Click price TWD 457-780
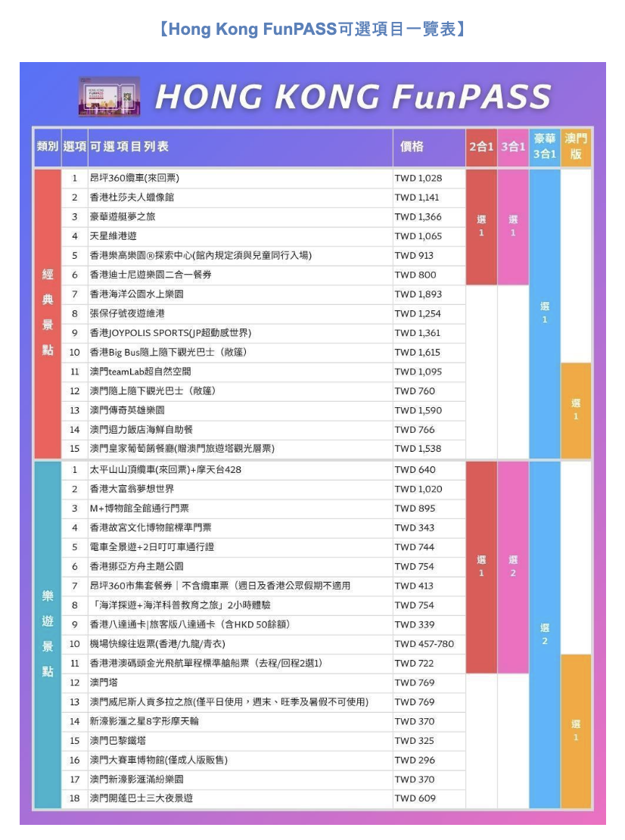Image resolution: width=625 pixels, height=840 pixels. tap(424, 643)
